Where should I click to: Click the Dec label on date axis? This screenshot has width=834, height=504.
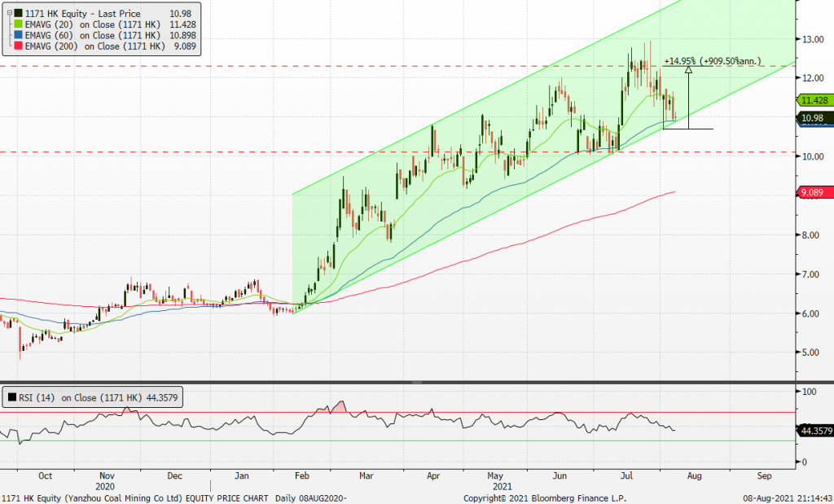pyautogui.click(x=174, y=476)
